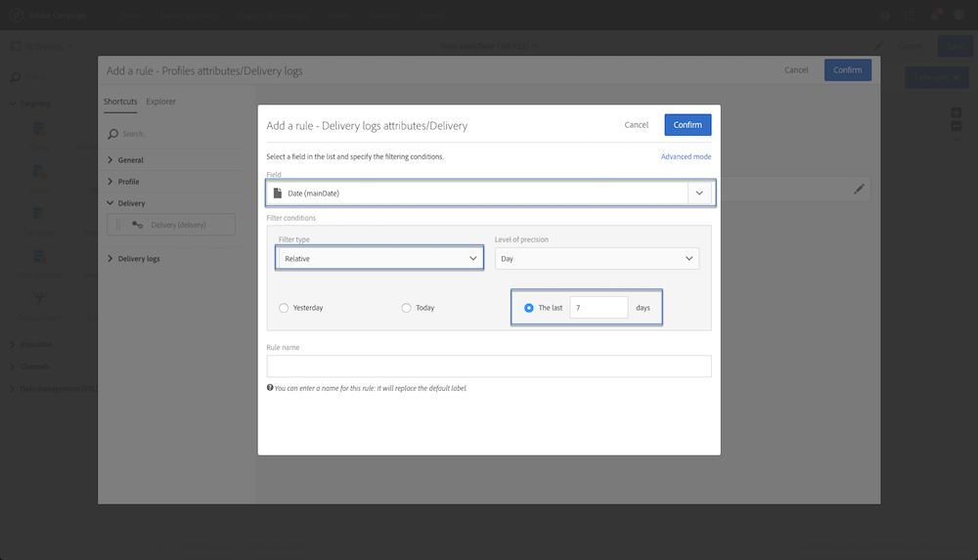Open the Reports menu in top bar
This screenshot has height=560, width=978.
coord(431,16)
